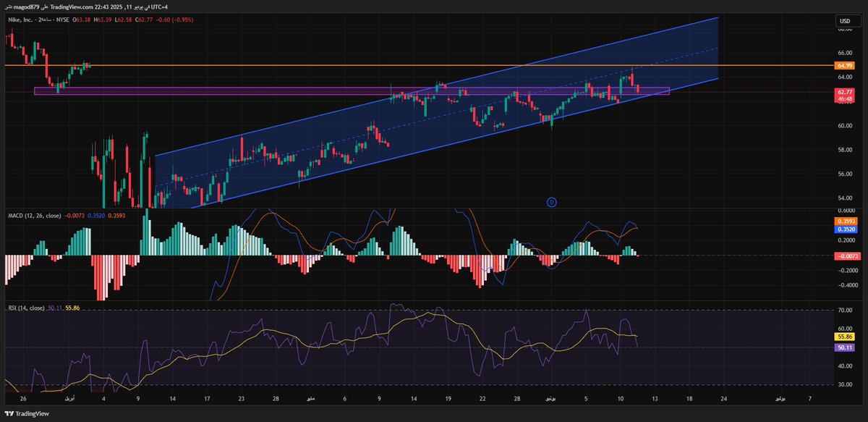Image resolution: width=868 pixels, height=422 pixels.
Task: Click the 30.00 RSI axis label
Action: (x=844, y=384)
